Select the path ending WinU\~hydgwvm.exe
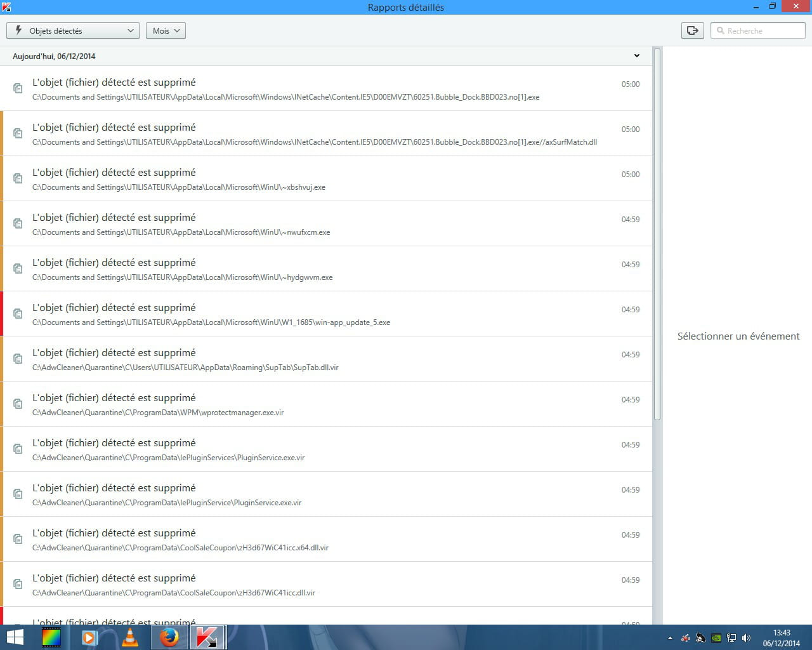 click(x=183, y=277)
